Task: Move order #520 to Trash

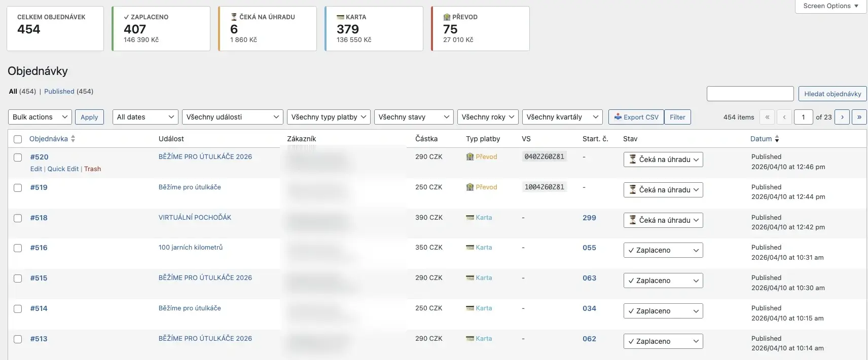Action: (x=93, y=169)
